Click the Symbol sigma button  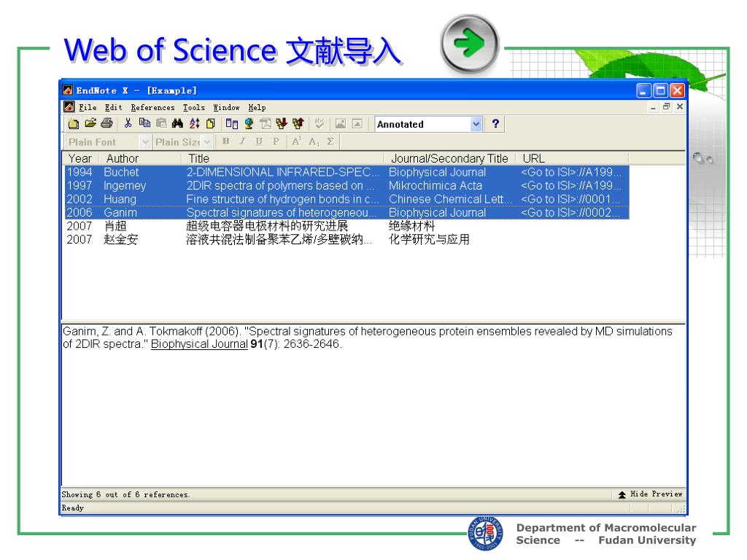pyautogui.click(x=330, y=141)
